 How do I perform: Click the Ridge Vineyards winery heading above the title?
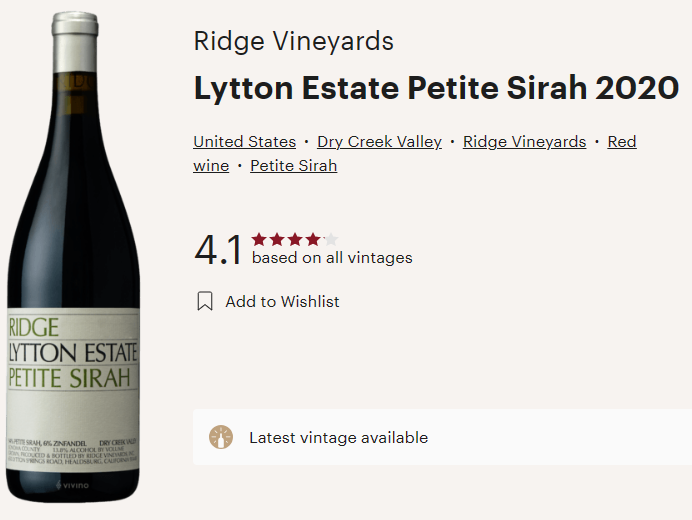[293, 42]
